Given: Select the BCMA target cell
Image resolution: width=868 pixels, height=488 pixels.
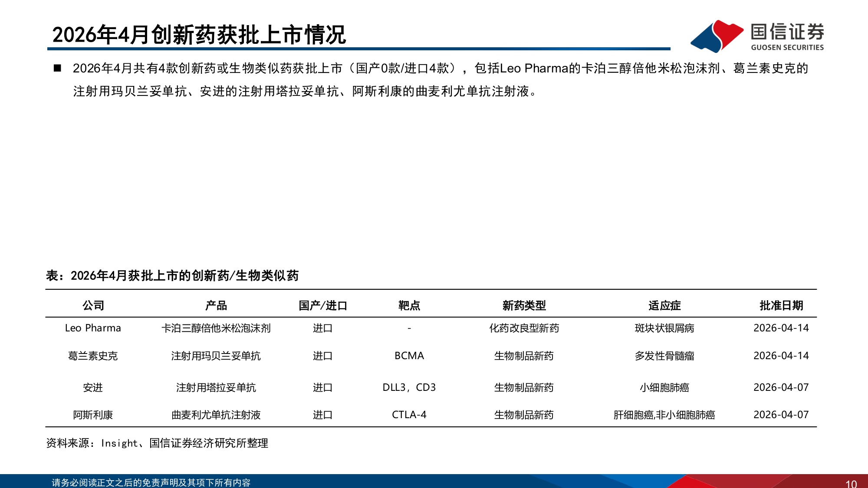Looking at the screenshot, I should [409, 356].
